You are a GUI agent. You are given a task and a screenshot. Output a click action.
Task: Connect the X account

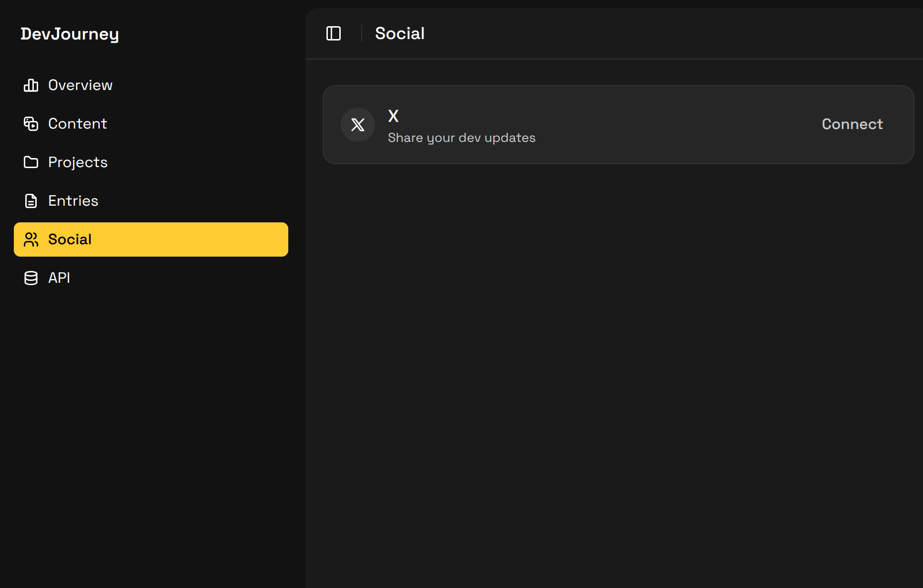coord(852,124)
